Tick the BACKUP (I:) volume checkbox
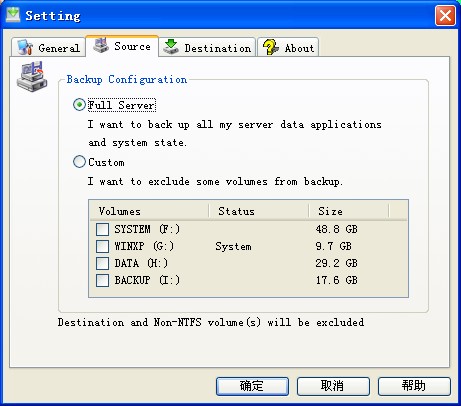This screenshot has height=406, width=461. 102,280
